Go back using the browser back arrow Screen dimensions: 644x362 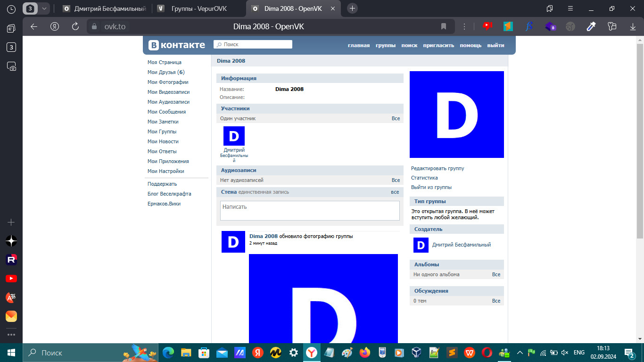click(x=34, y=27)
